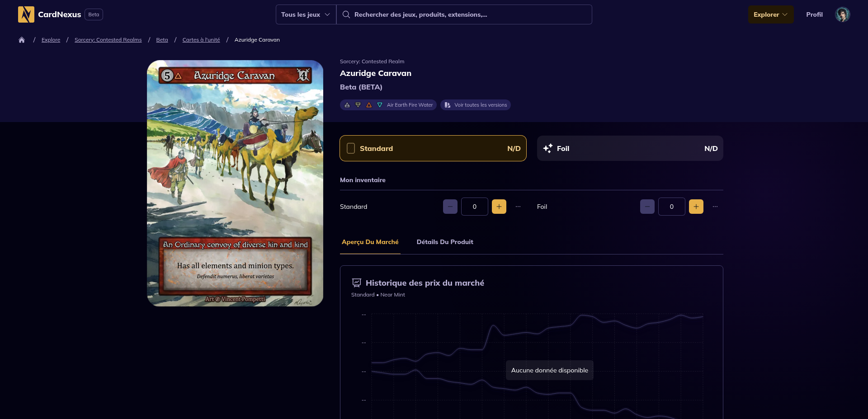Open the Explorer dropdown menu
The image size is (868, 419).
(770, 14)
